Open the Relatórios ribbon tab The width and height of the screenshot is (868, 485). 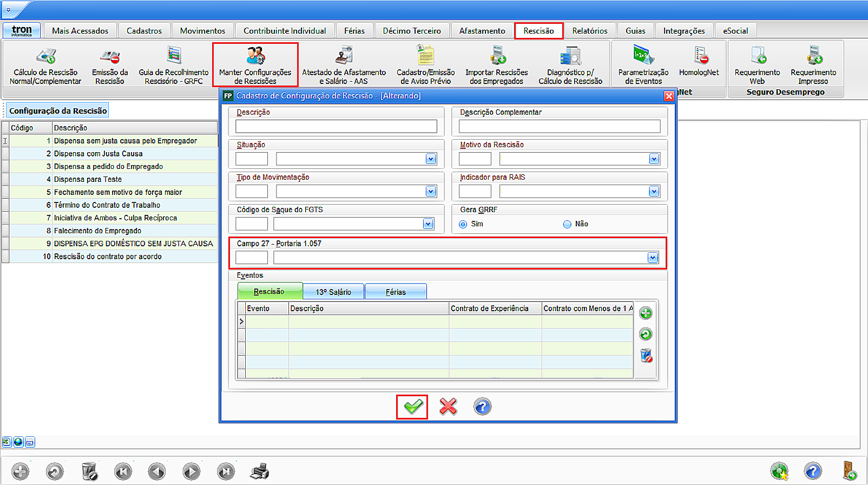coord(590,31)
